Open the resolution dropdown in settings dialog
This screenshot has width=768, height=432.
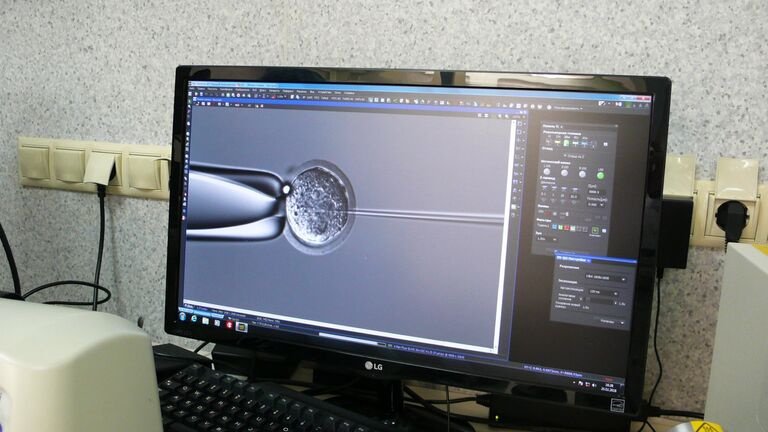pos(606,278)
